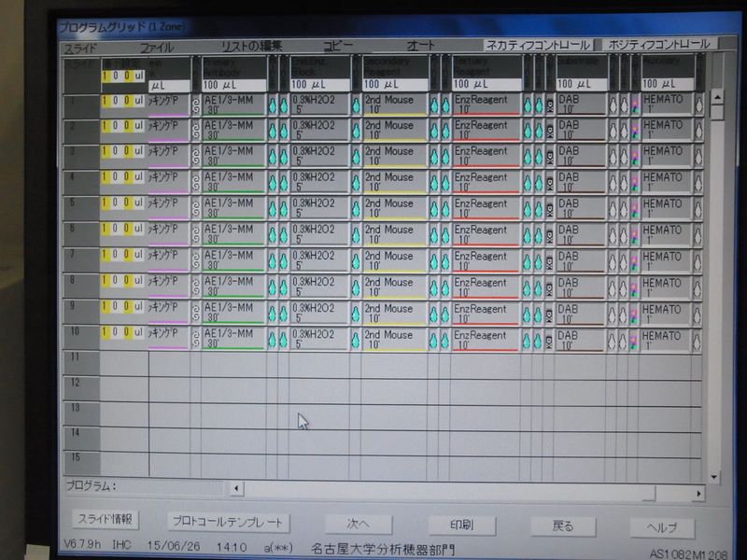
Task: Select ネガティブコントロール option
Action: [539, 45]
